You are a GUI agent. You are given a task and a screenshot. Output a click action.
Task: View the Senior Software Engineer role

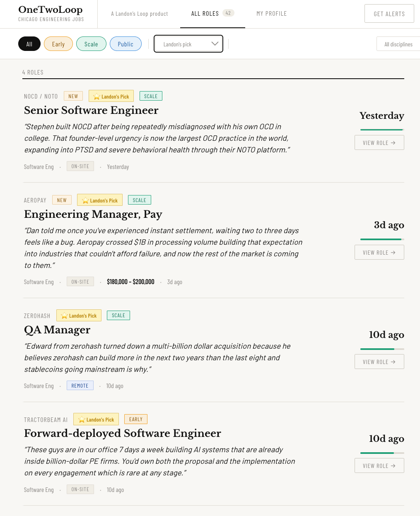[x=379, y=142]
